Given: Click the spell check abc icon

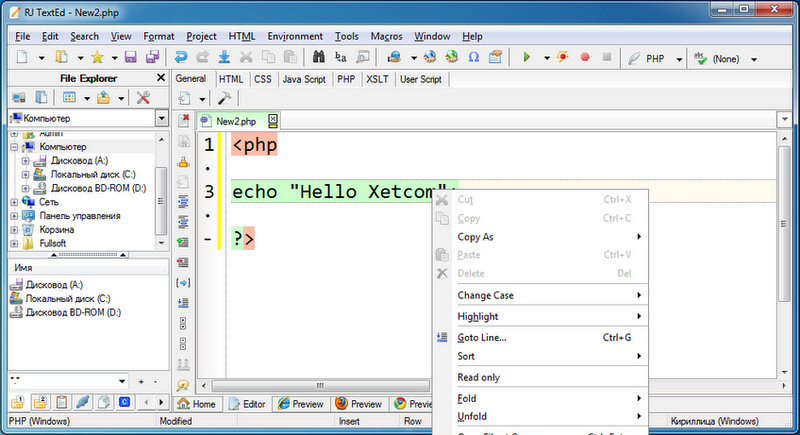Looking at the screenshot, I should tap(700, 59).
